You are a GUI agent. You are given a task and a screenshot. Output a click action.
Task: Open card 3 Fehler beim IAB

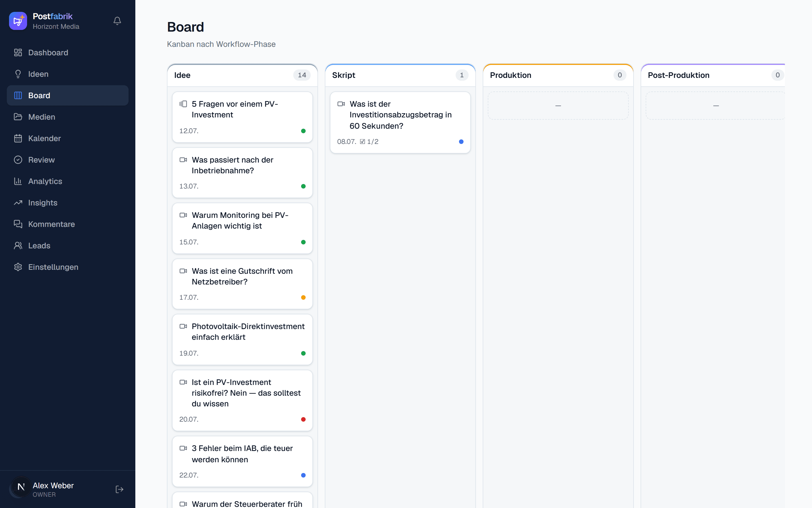242,462
